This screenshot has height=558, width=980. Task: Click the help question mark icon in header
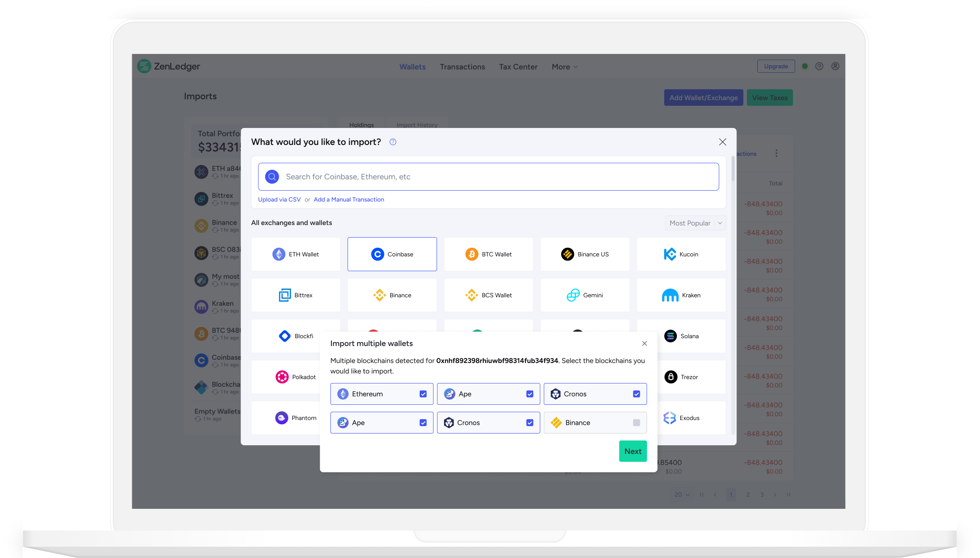pos(819,66)
